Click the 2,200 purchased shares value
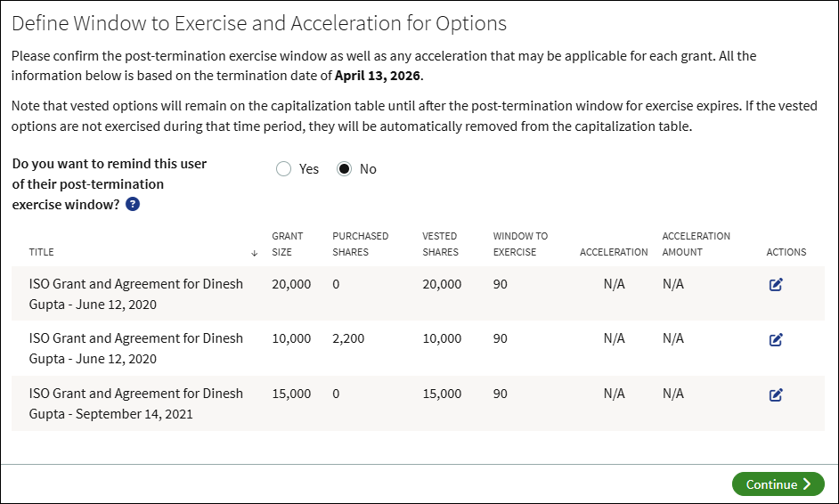839x504 pixels. [348, 338]
